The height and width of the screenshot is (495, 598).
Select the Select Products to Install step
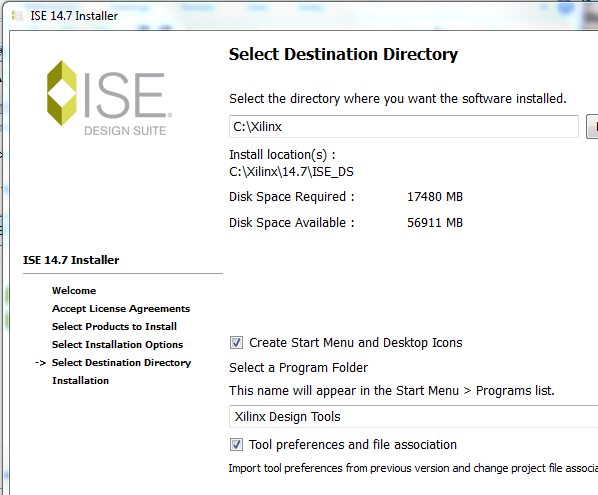(114, 326)
